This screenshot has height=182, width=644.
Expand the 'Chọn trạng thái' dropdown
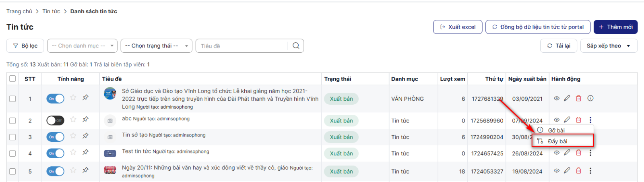pyautogui.click(x=156, y=46)
